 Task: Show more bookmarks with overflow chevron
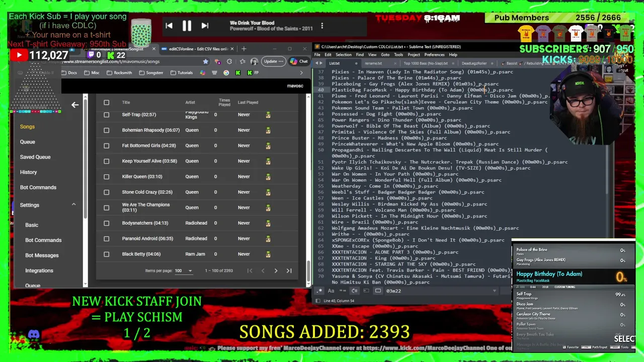click(301, 72)
